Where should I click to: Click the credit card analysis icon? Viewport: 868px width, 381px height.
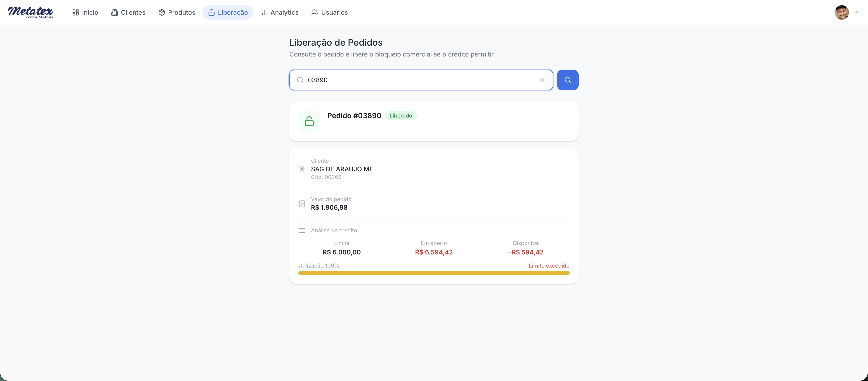302,230
